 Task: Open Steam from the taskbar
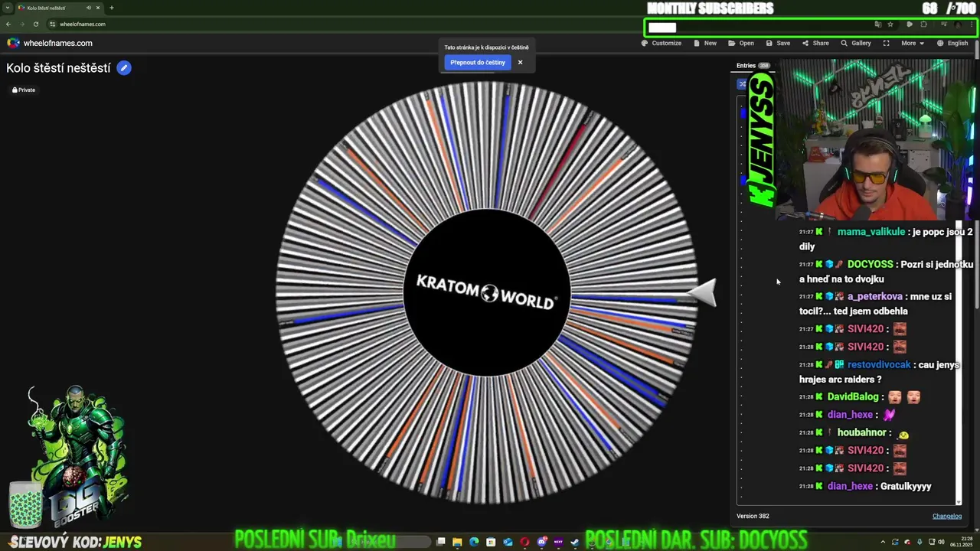pyautogui.click(x=575, y=543)
